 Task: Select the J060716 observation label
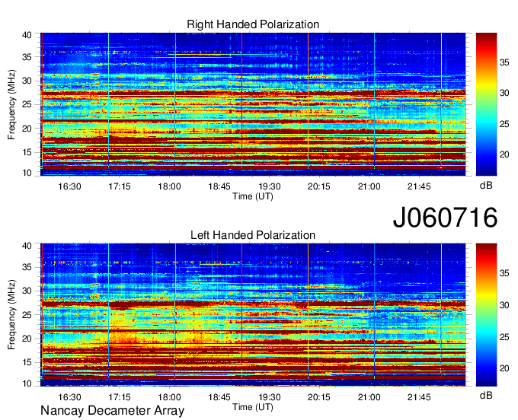(445, 217)
